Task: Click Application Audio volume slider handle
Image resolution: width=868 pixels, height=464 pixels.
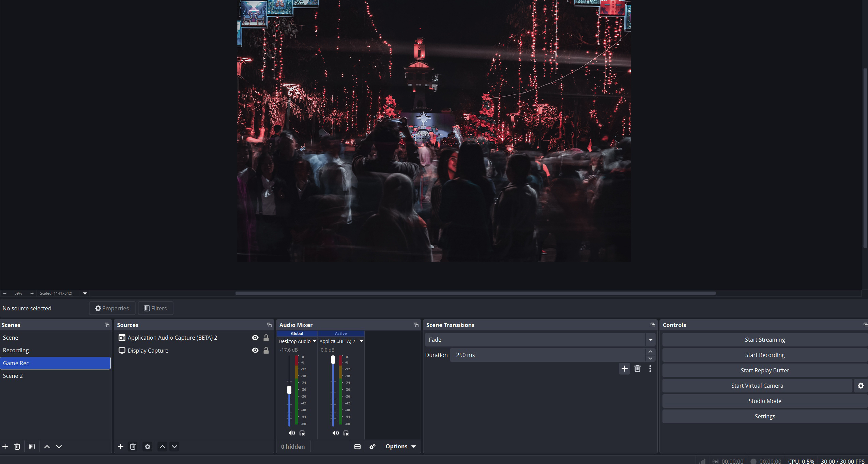Action: point(333,360)
